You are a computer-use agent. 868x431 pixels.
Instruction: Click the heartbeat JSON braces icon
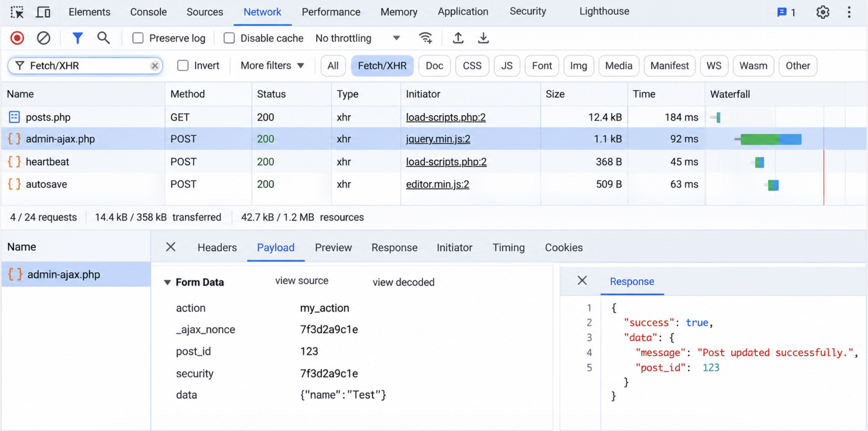(14, 162)
